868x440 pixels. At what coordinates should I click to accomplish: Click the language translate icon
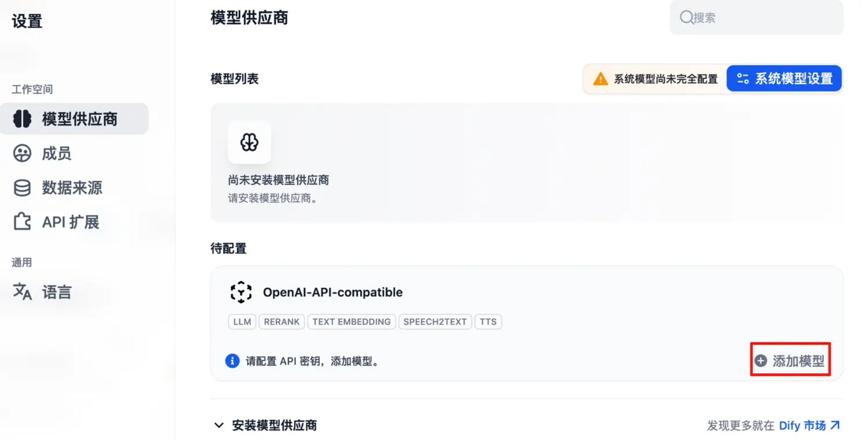pos(22,291)
